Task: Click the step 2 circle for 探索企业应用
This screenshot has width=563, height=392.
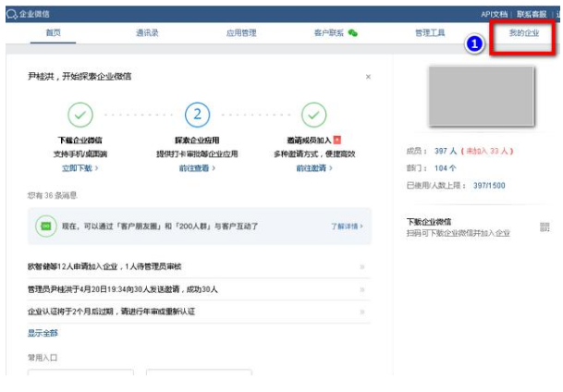Action: point(197,115)
